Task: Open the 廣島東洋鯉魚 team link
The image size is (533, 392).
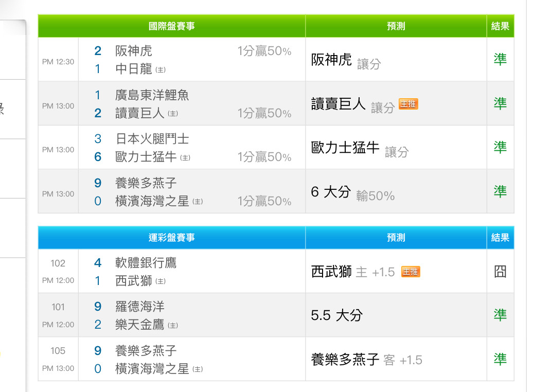Action: coord(152,95)
